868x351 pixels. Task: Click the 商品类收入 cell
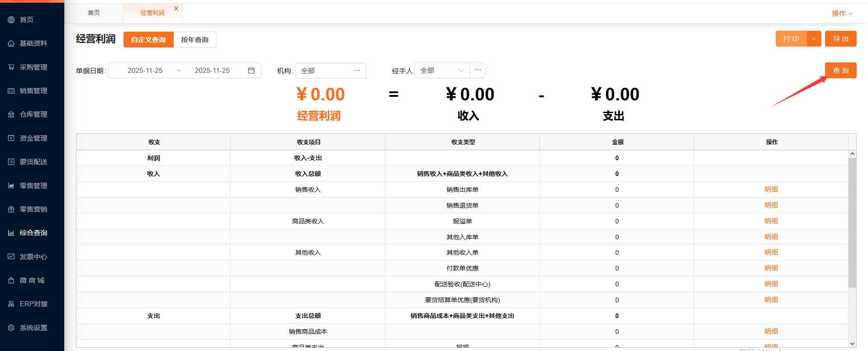click(x=308, y=221)
